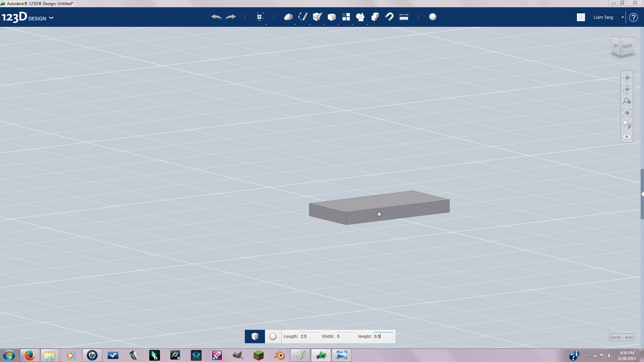Screen dimensions: 644x362
Task: Open the Measure tool
Action: pos(404,17)
